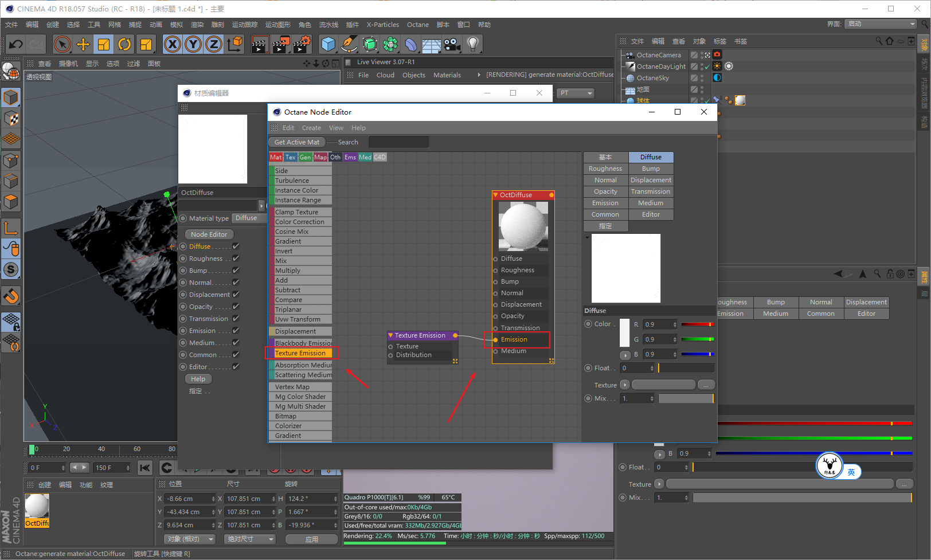Viewport: 931px width, 560px height.
Task: Toggle the Opacity channel checkbox
Action: 236,307
